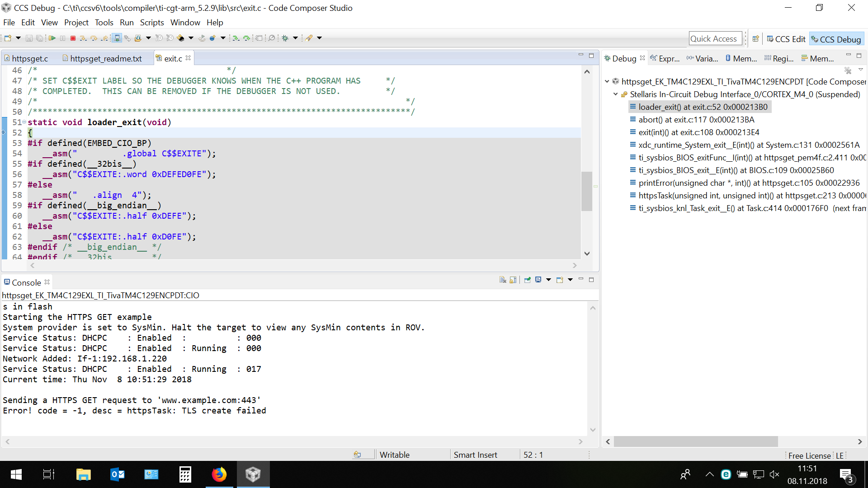This screenshot has width=868, height=488.
Task: Click the Resume debug button
Action: tap(52, 38)
